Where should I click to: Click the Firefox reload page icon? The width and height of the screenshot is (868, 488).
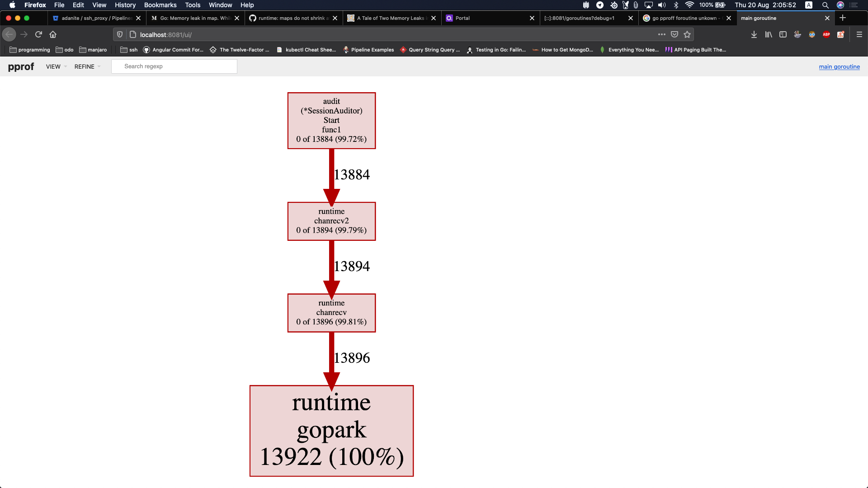pyautogui.click(x=38, y=34)
